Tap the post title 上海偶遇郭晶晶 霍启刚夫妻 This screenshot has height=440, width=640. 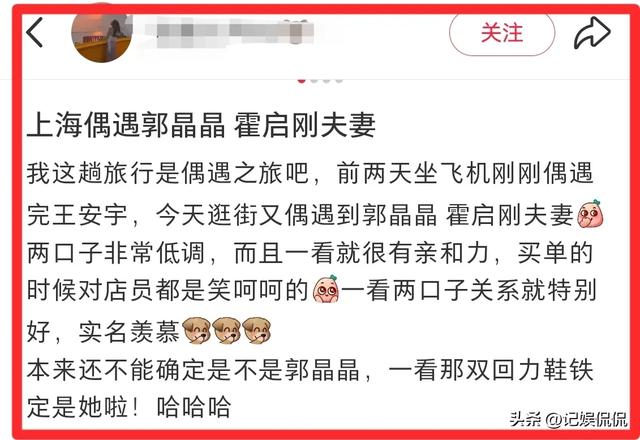click(x=201, y=125)
